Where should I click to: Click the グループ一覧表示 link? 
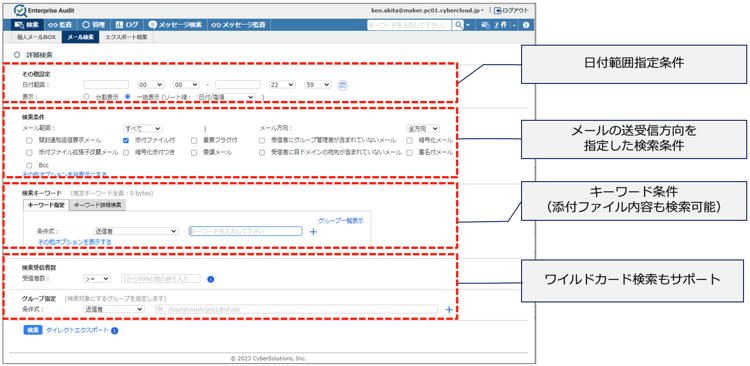coord(341,221)
